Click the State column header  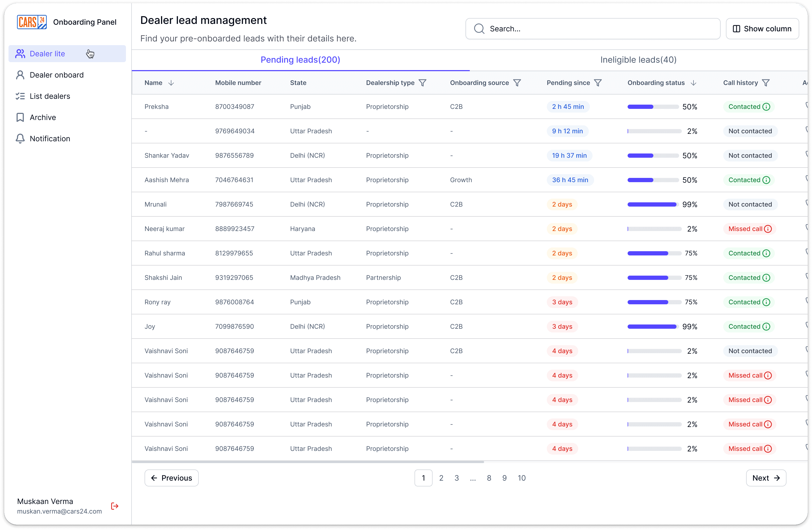[298, 83]
